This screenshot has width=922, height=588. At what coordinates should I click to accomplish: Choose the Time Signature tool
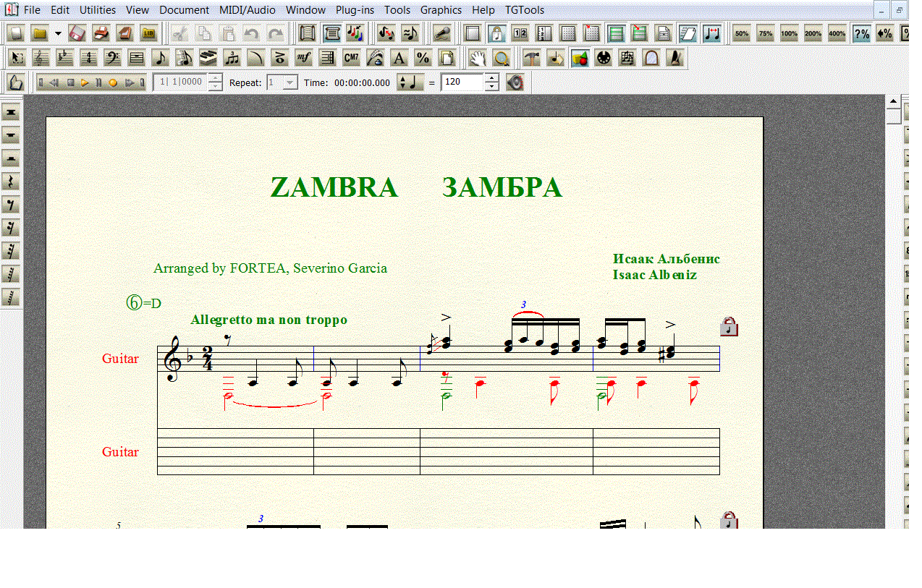pos(88,58)
